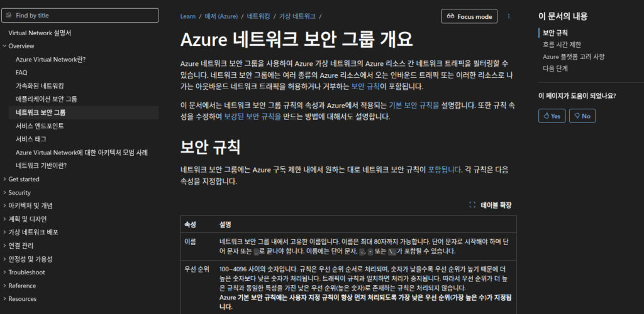
Task: Jump to Azure 플랫폼 고려 사항 section
Action: click(x=574, y=57)
